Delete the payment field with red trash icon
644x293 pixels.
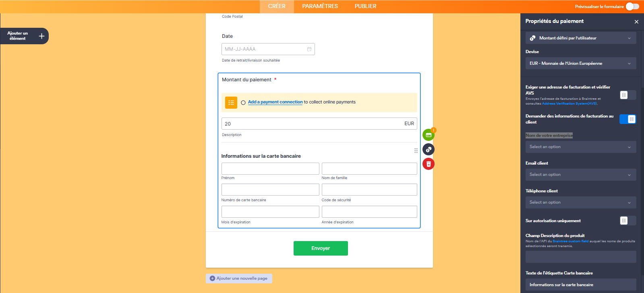[x=429, y=164]
